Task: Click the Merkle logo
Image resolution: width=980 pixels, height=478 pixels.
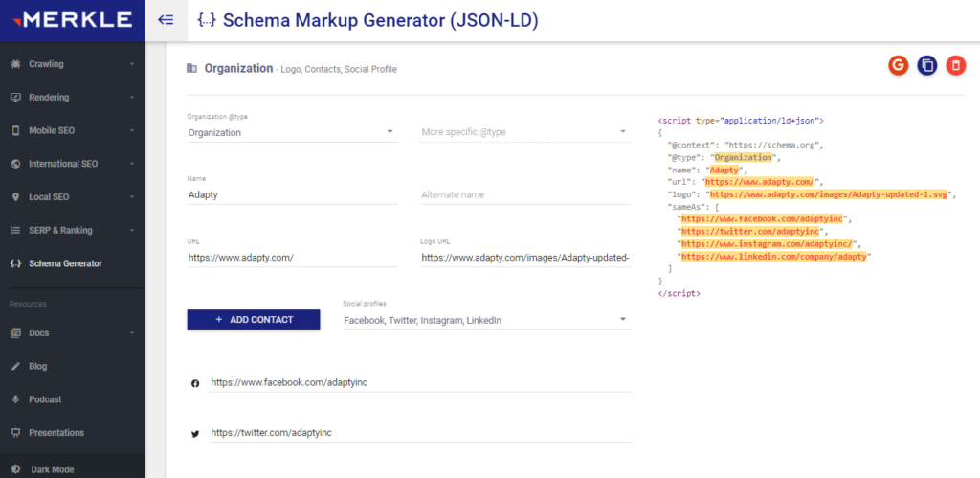Action: pyautogui.click(x=72, y=20)
